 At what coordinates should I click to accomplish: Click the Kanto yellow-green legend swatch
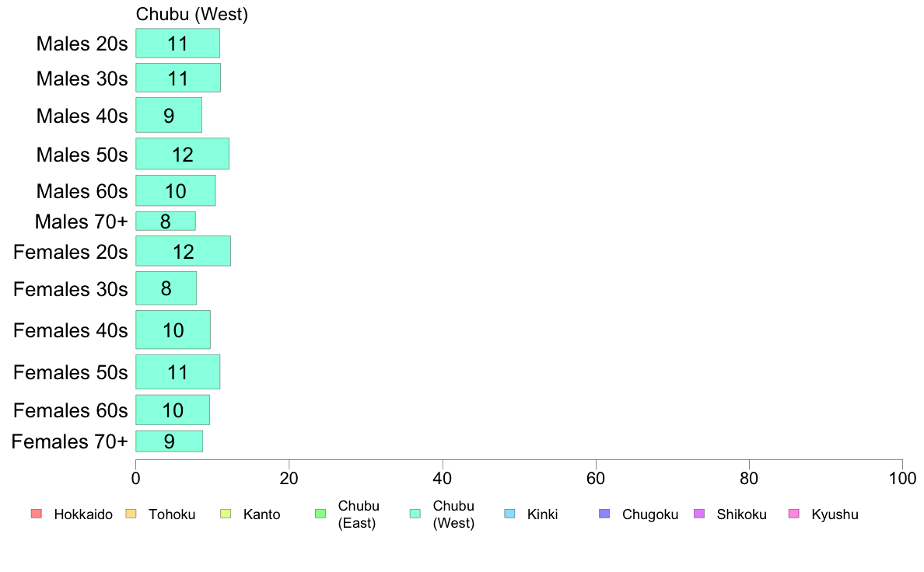coord(226,514)
